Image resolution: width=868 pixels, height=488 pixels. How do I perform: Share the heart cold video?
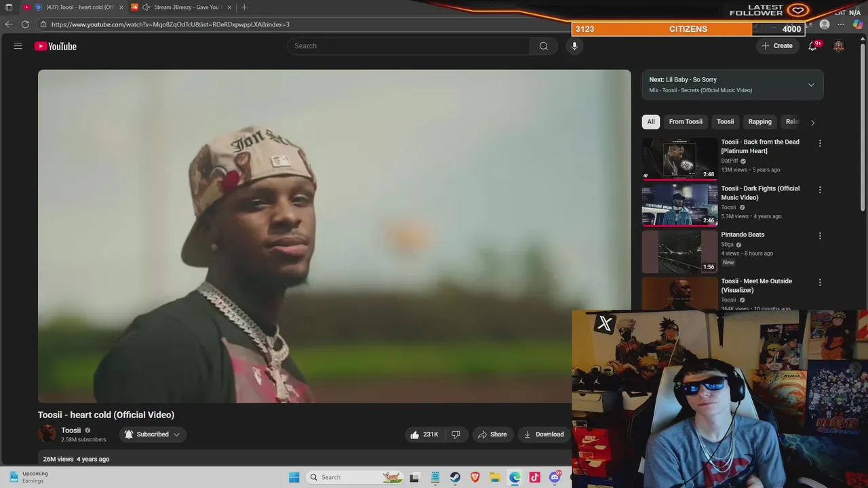click(492, 434)
